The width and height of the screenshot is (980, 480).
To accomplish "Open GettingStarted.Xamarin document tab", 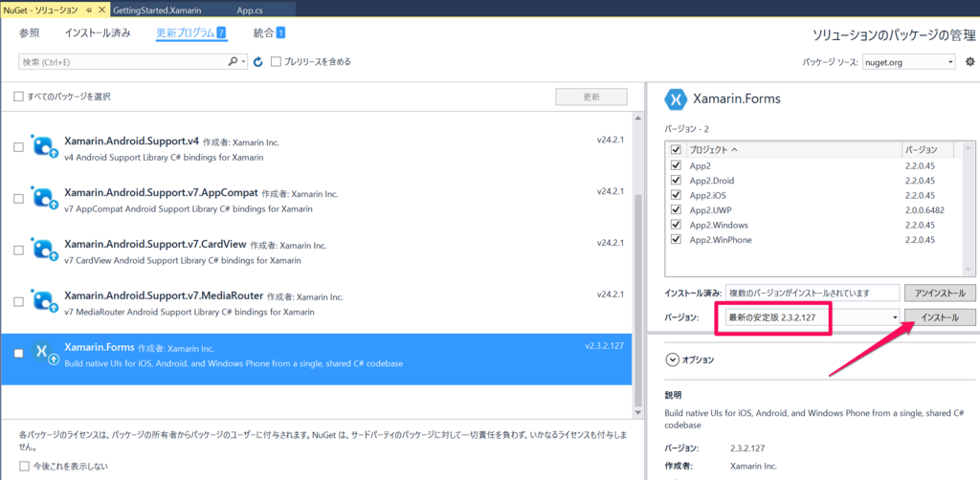I will [158, 11].
